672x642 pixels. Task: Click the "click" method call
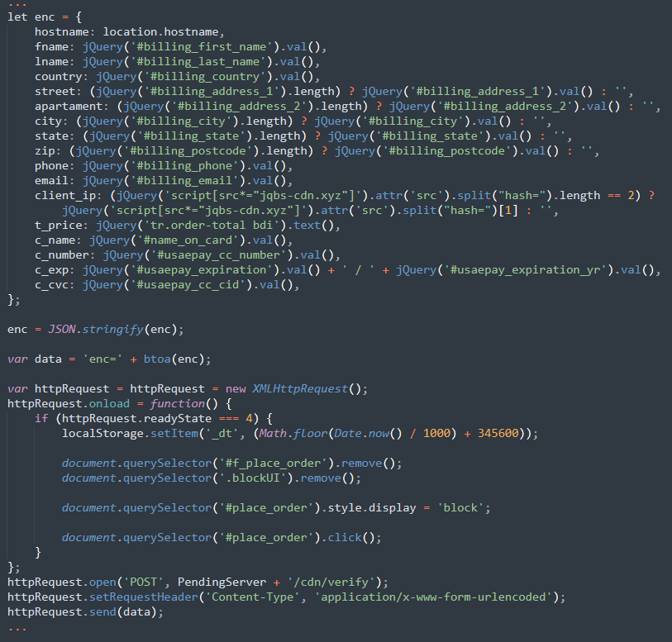click(345, 538)
